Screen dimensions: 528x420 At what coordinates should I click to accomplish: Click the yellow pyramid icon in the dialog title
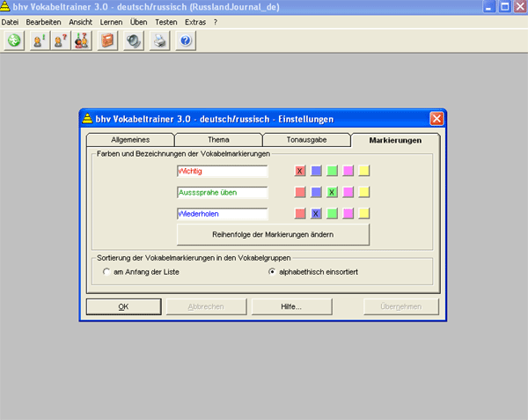(87, 119)
